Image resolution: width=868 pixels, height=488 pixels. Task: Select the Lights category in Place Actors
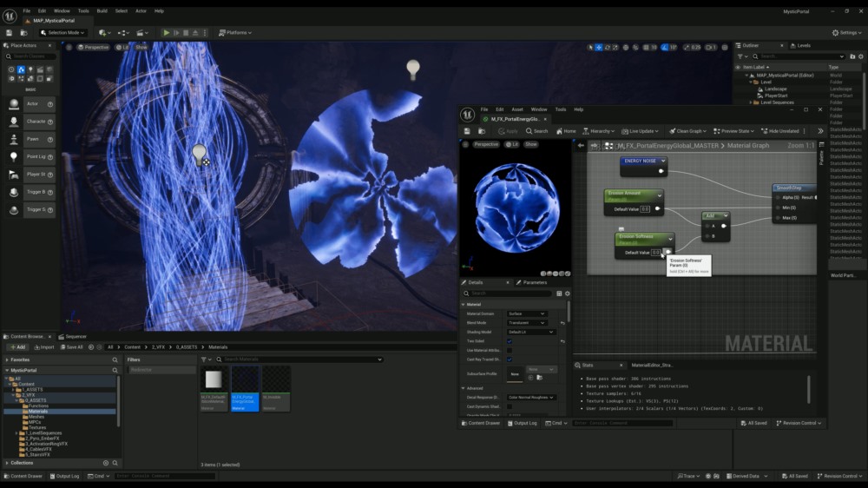(x=30, y=69)
